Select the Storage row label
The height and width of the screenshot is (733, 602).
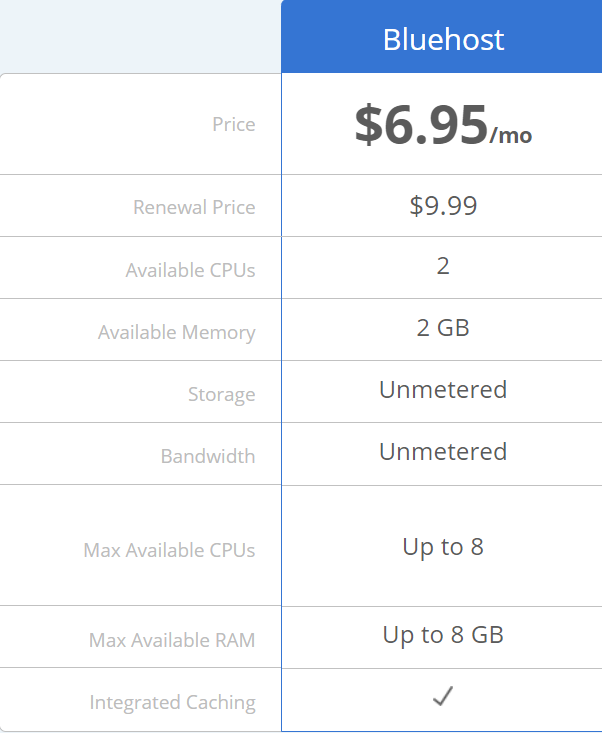coord(222,395)
